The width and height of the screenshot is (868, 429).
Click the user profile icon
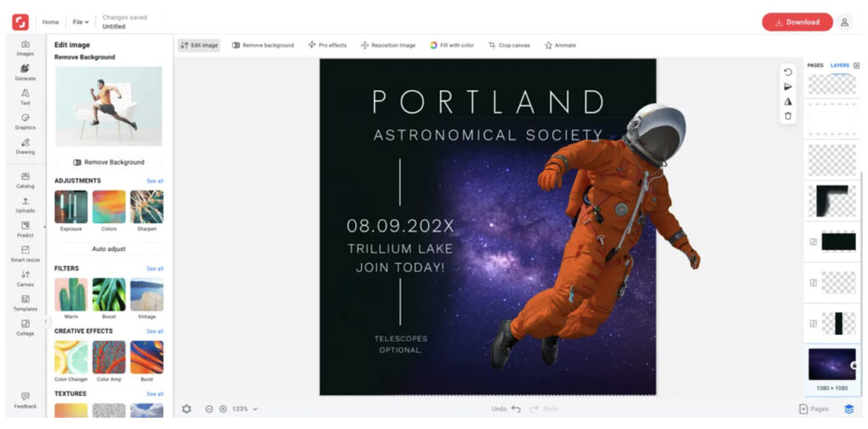pos(844,22)
